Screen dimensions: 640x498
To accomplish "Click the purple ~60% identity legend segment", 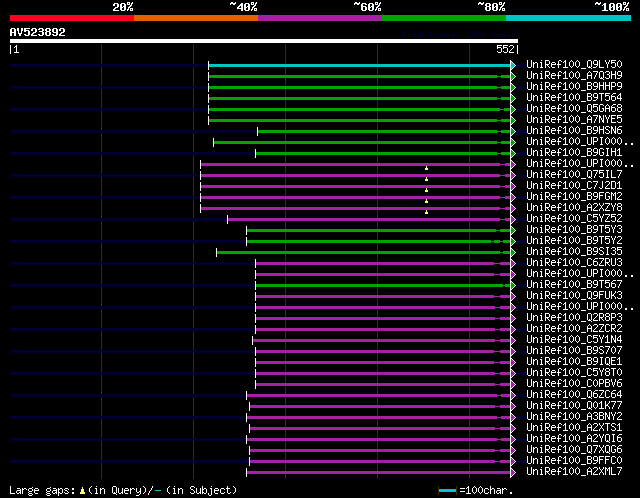I will pos(320,18).
